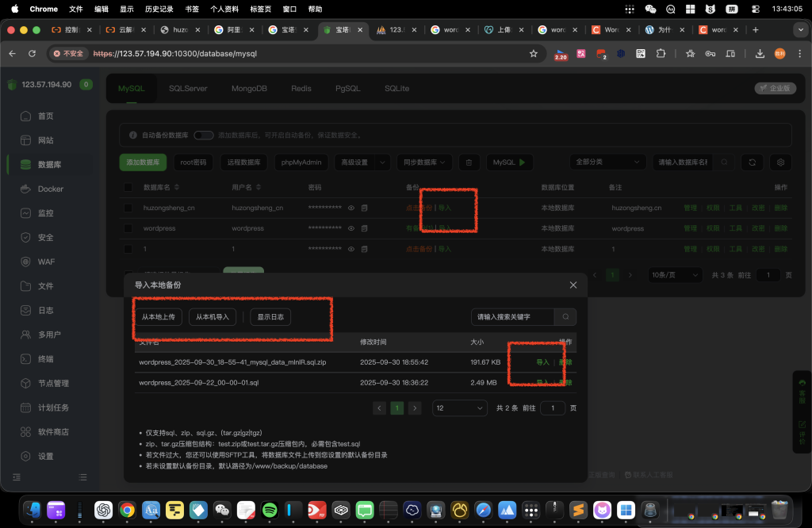Click the search icon in import dialog

(x=565, y=317)
